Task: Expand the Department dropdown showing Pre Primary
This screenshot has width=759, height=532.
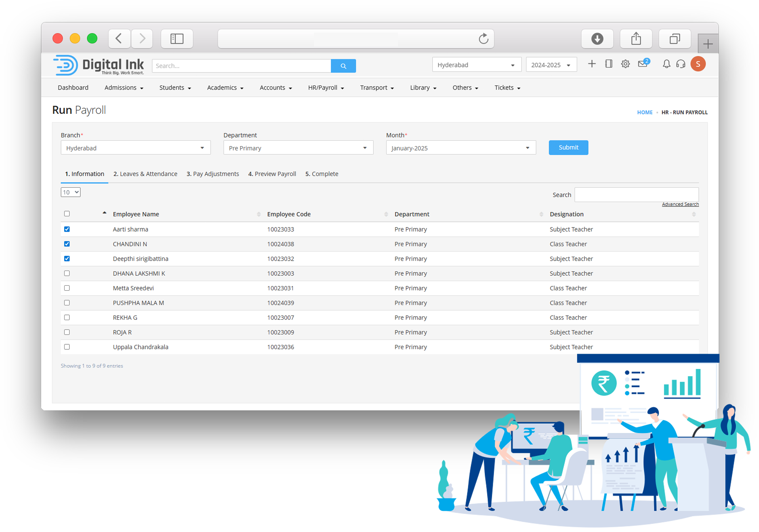Action: pos(298,148)
